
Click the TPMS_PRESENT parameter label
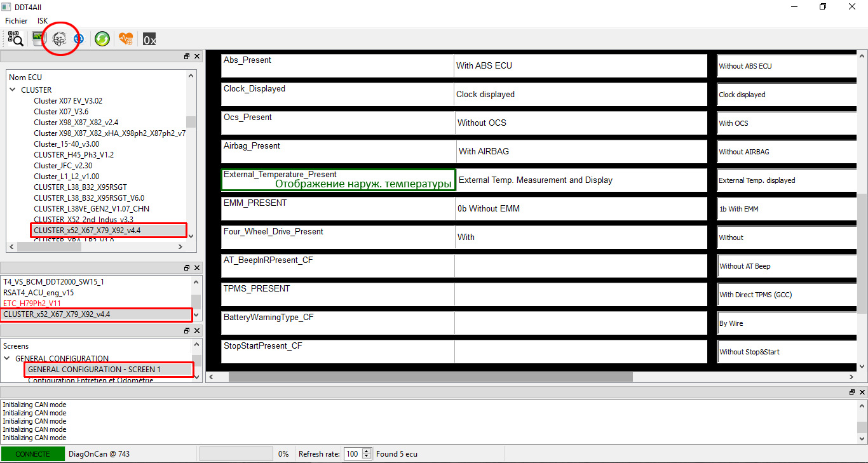257,289
